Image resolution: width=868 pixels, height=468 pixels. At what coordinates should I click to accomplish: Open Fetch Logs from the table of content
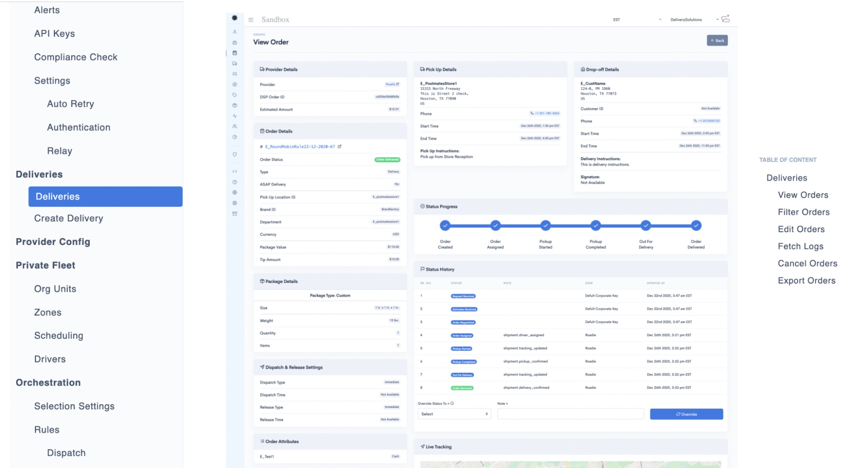pyautogui.click(x=800, y=246)
